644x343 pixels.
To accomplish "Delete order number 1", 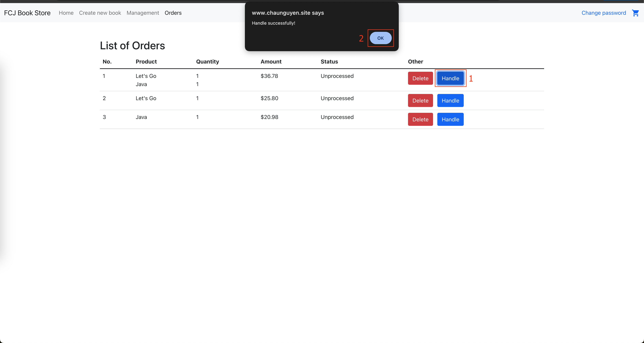I will point(420,78).
